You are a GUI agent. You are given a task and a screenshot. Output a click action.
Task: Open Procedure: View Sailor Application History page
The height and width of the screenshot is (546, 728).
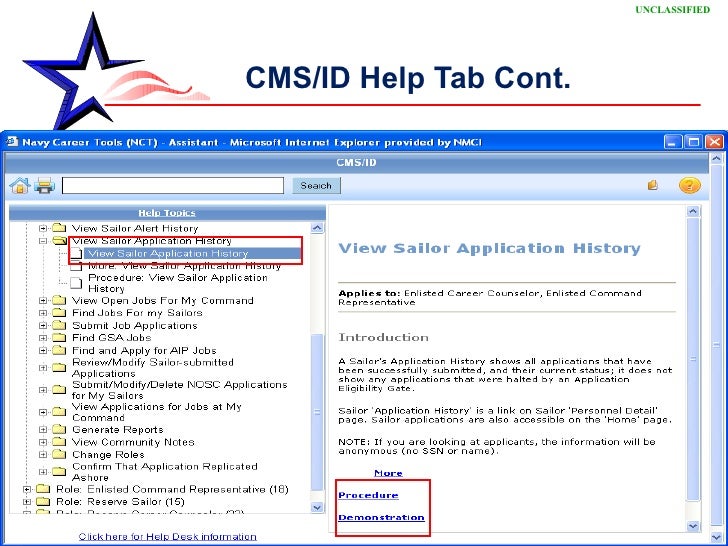coord(178,283)
